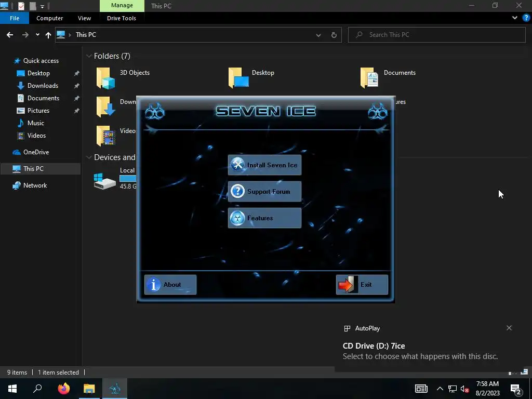Go back in File Explorer
This screenshot has height=399, width=532.
pos(10,35)
